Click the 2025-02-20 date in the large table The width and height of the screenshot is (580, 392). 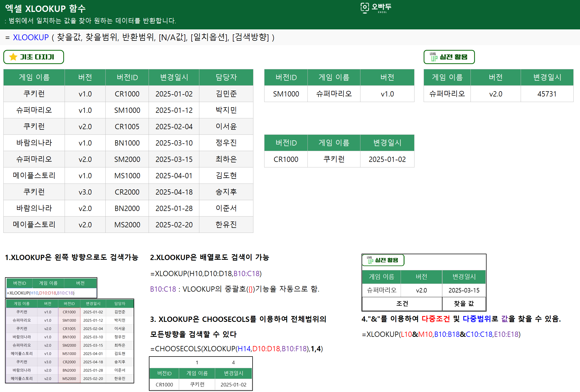click(x=174, y=225)
